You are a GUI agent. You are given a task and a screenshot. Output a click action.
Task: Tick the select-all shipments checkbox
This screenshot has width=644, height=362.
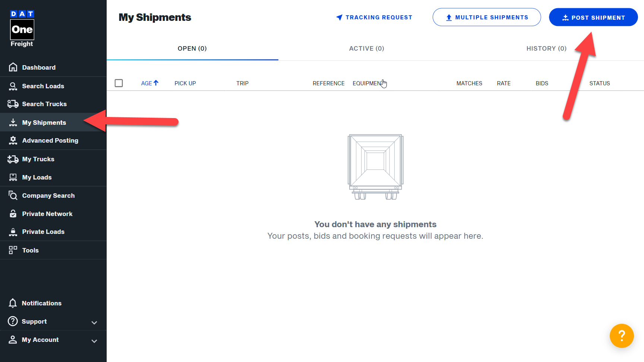[x=119, y=83]
